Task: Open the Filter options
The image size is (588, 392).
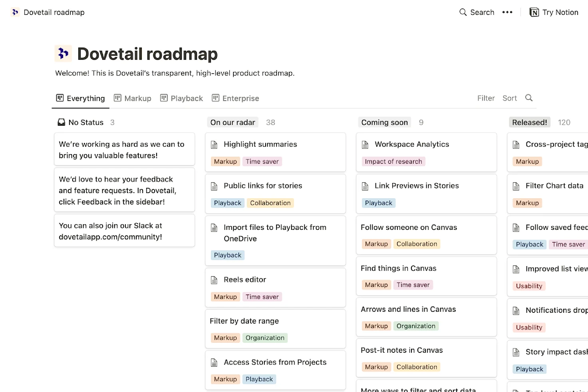Action: coord(486,98)
